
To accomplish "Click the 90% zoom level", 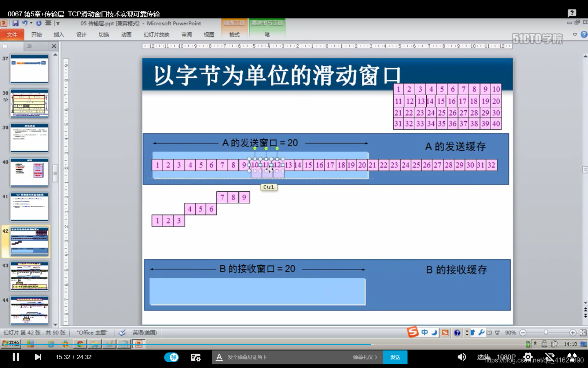I will (x=510, y=333).
